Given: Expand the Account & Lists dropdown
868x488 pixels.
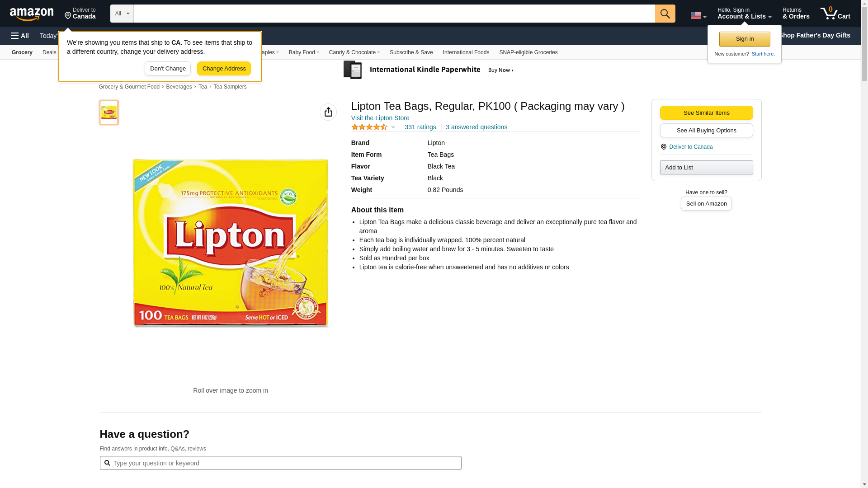Looking at the screenshot, I should click(x=744, y=14).
